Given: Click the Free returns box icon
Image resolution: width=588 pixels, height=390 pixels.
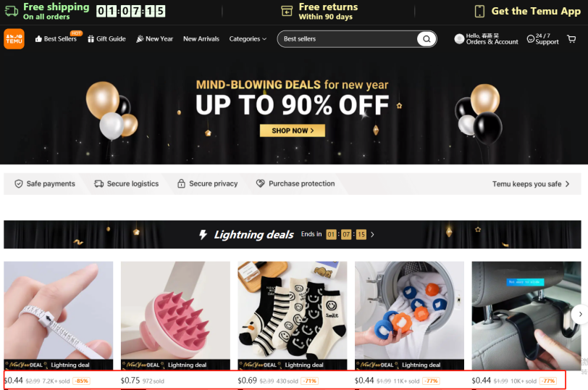Looking at the screenshot, I should [287, 12].
